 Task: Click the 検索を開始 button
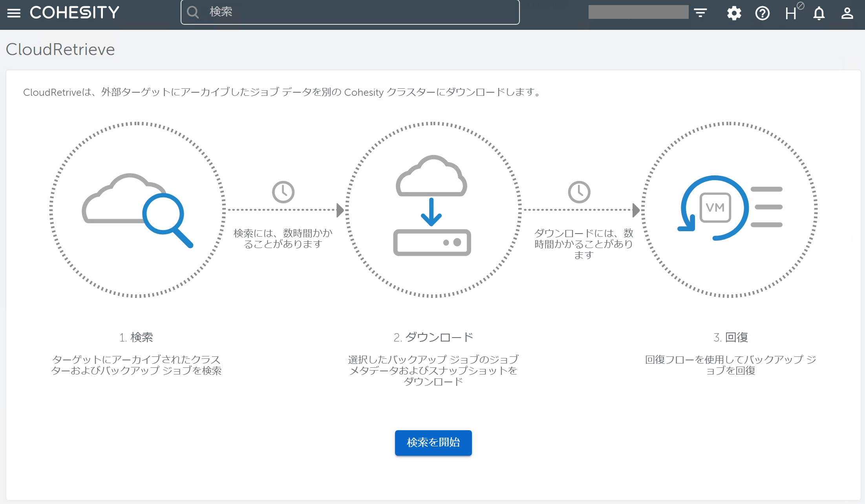point(433,442)
